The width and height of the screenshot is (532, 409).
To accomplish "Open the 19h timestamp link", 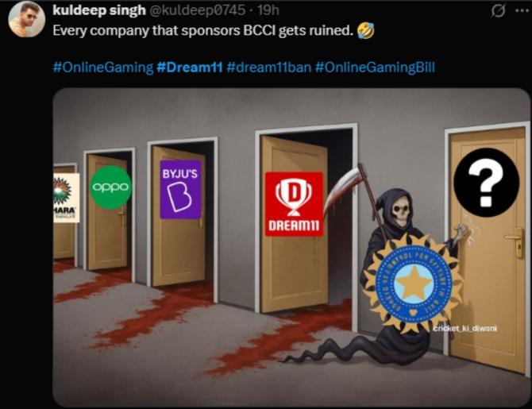I will (x=268, y=10).
